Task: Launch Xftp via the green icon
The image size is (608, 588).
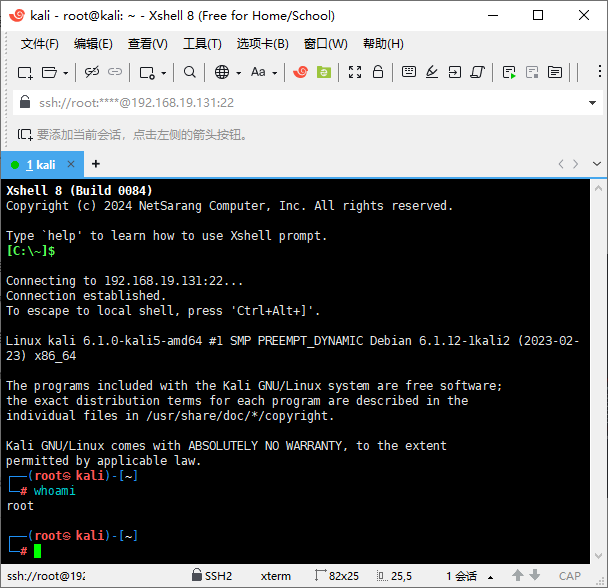Action: [324, 72]
